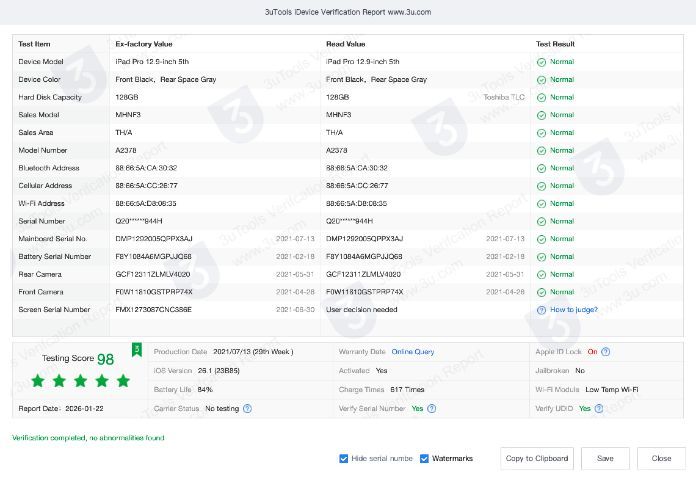The height and width of the screenshot is (480, 696).
Task: Click the Copy to Clipboard button
Action: 537,459
